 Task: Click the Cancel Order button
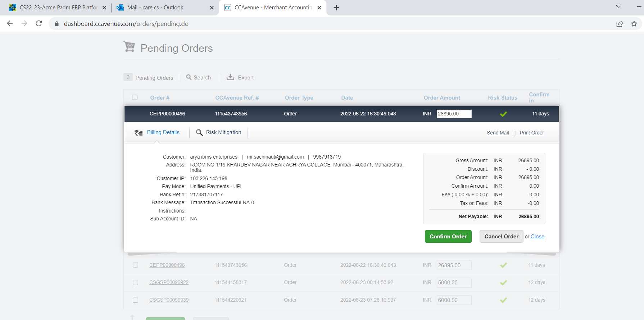click(502, 237)
